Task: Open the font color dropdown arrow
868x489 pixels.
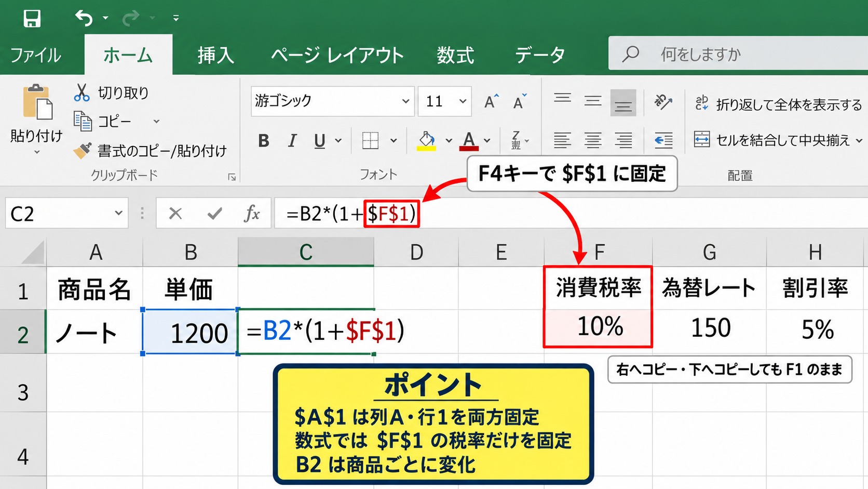Action: click(x=487, y=141)
